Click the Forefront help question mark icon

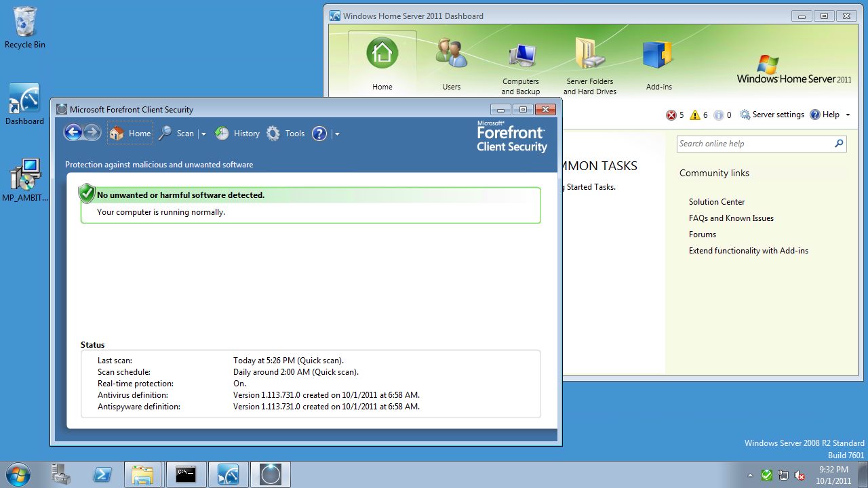(x=319, y=134)
